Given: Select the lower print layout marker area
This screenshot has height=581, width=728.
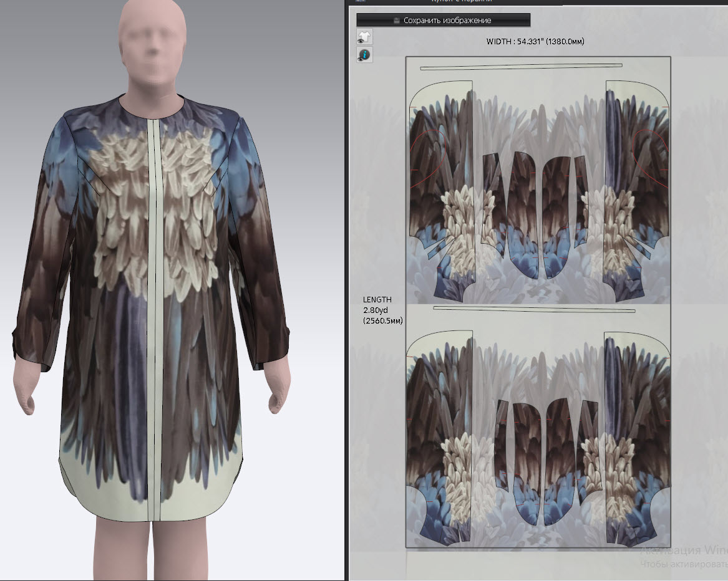Looking at the screenshot, I should tap(538, 426).
